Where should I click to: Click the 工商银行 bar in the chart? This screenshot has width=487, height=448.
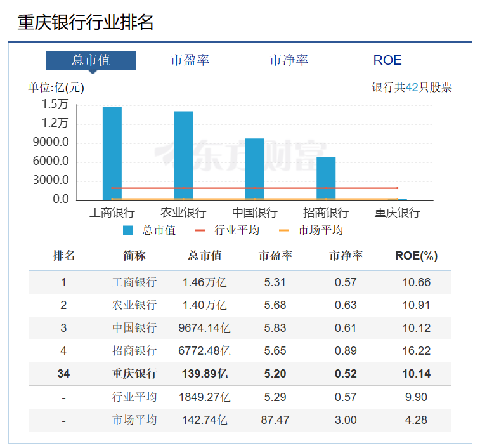[112, 154]
